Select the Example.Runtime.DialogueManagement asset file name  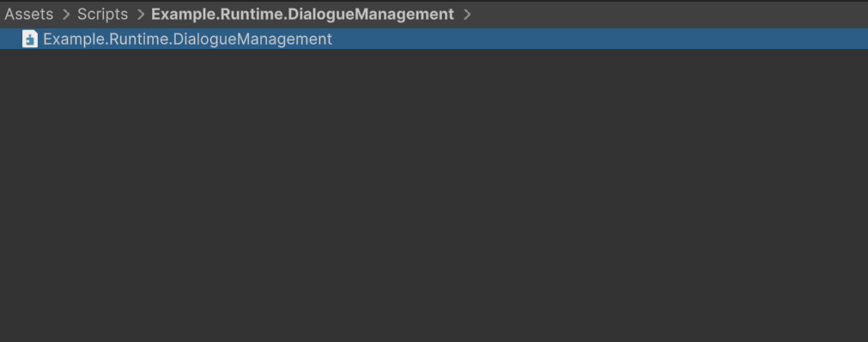coord(188,40)
